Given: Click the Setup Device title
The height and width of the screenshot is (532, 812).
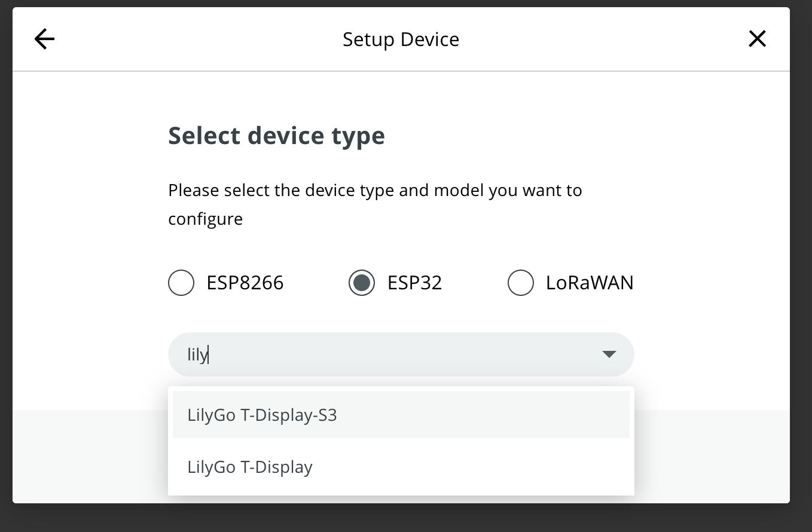Looking at the screenshot, I should [x=401, y=39].
